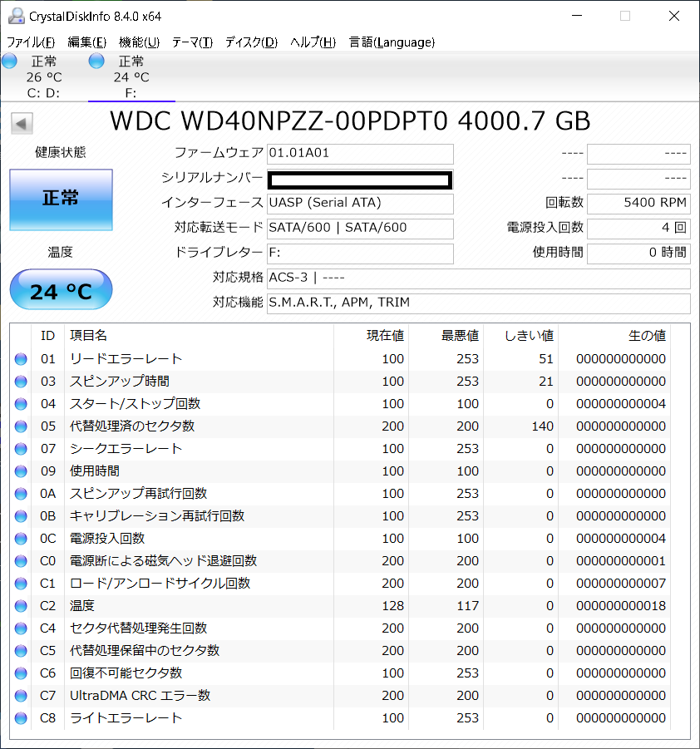Click status orb for ID C7 UltraDMA CRC
This screenshot has height=749, width=700.
21,696
